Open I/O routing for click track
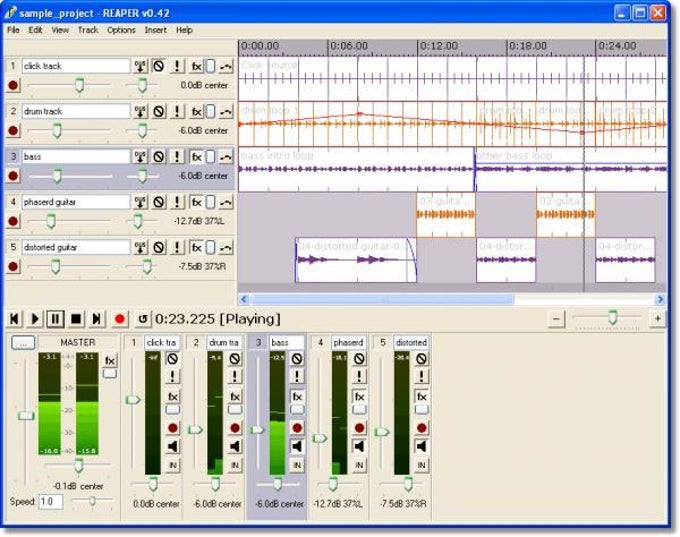Screen dimensions: 680x537 140,66
